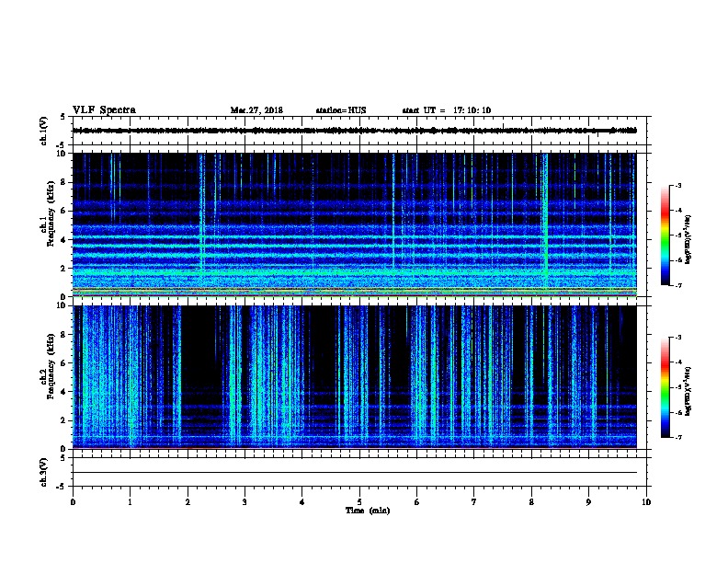Click the flat ch.3 voltage trace line
Viewport: 728px width, 563px height.
tap(355, 473)
